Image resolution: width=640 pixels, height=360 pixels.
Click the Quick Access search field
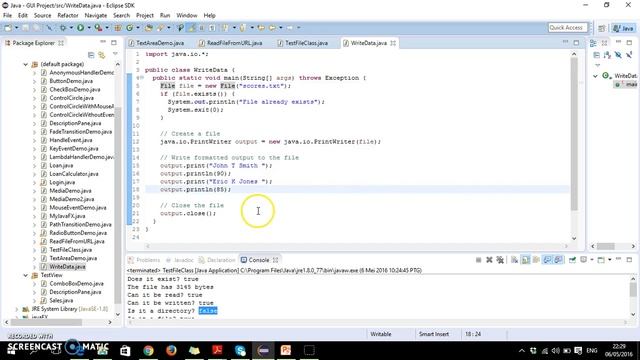pyautogui.click(x=567, y=28)
